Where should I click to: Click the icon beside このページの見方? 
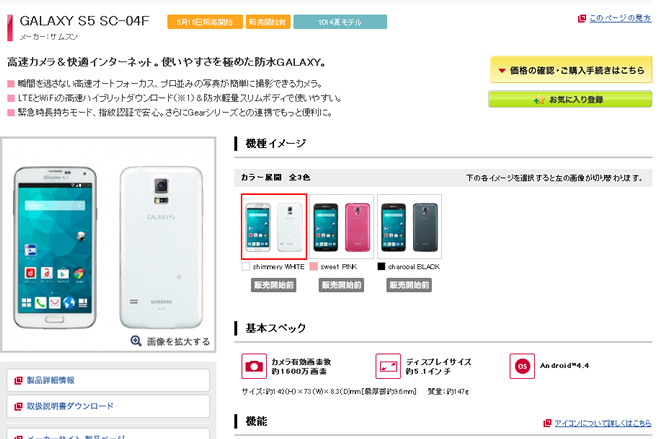click(582, 18)
